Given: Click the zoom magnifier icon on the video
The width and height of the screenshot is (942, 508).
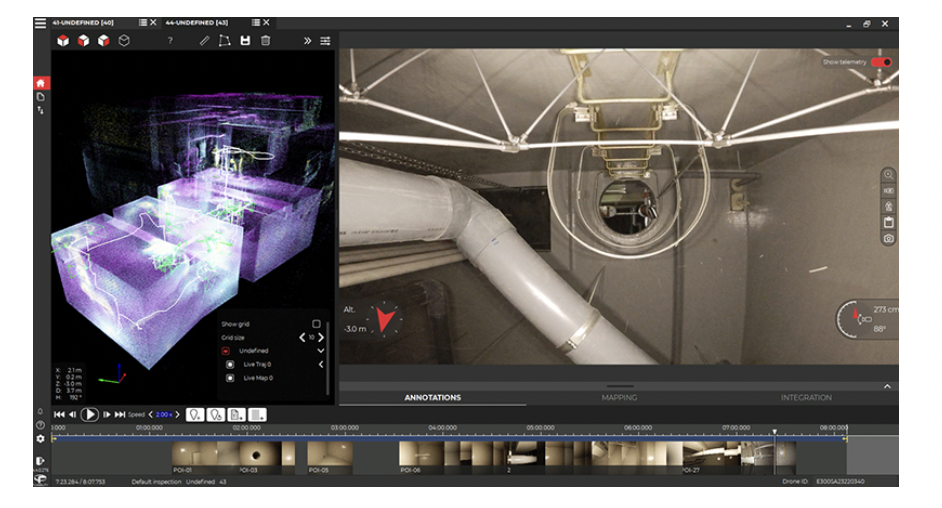Looking at the screenshot, I should tap(888, 175).
